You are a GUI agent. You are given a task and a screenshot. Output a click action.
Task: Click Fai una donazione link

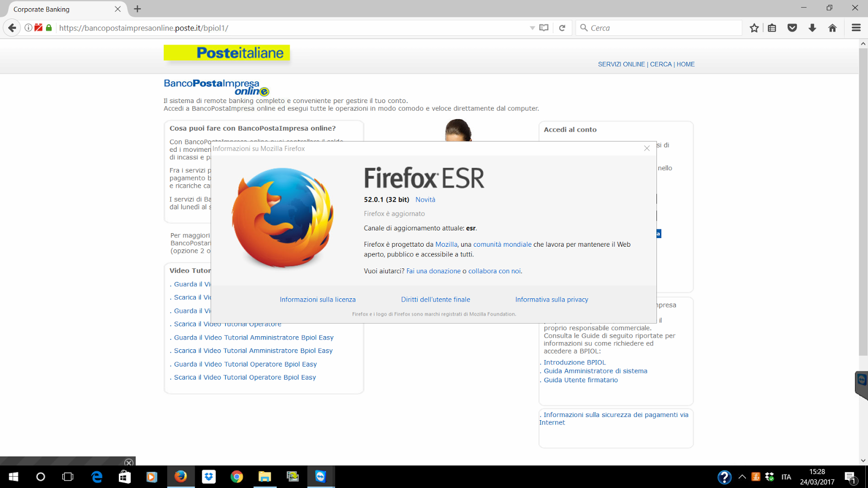pos(433,271)
